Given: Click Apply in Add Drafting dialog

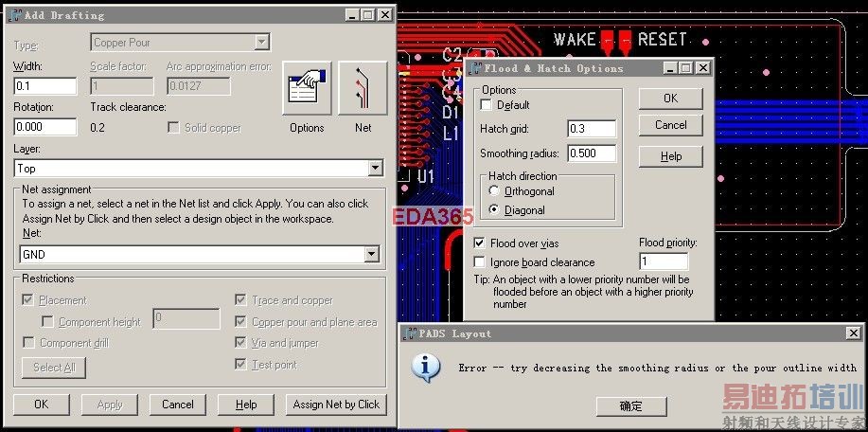Looking at the screenshot, I should click(x=110, y=405).
